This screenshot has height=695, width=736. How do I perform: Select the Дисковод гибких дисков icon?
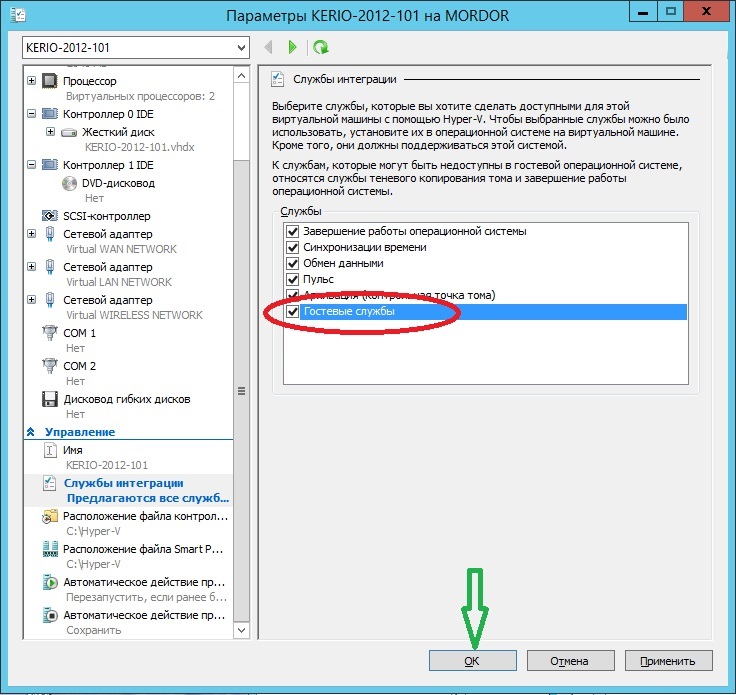[50, 399]
